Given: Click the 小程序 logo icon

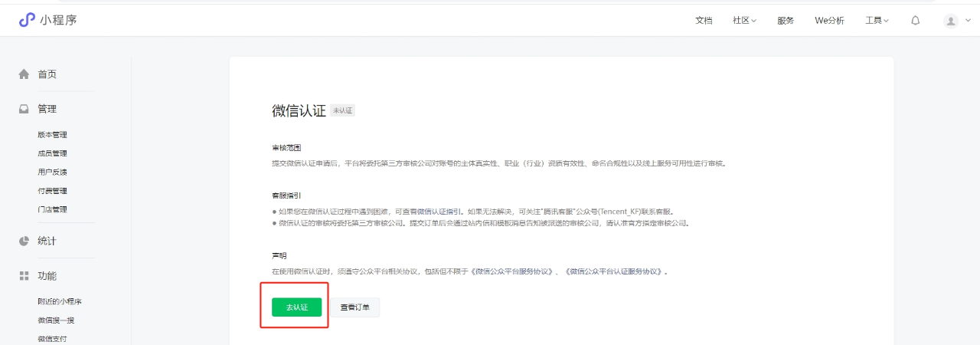Looking at the screenshot, I should (x=27, y=20).
